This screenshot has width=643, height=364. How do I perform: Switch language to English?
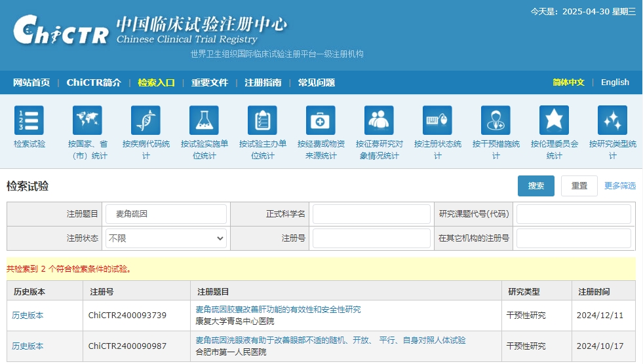click(x=615, y=82)
